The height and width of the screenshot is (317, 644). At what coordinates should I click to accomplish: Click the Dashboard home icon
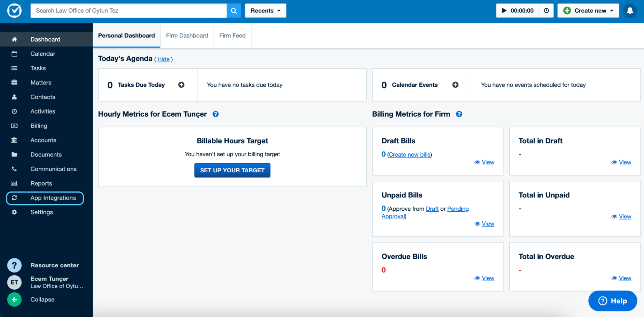[x=14, y=39]
